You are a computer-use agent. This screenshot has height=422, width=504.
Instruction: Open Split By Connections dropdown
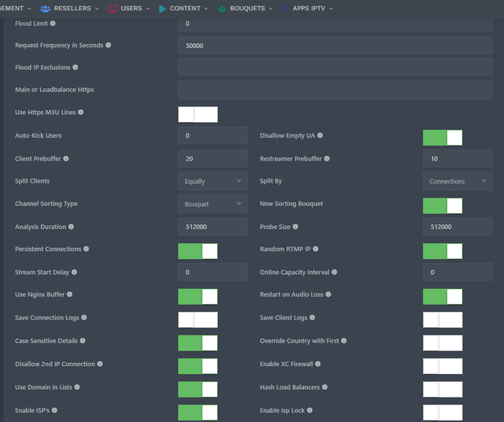pos(458,181)
